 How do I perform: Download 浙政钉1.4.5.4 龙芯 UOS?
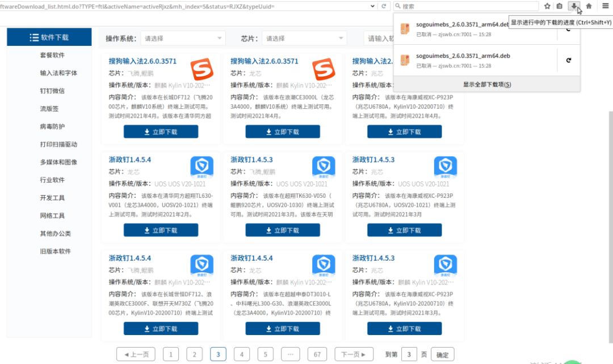(161, 230)
